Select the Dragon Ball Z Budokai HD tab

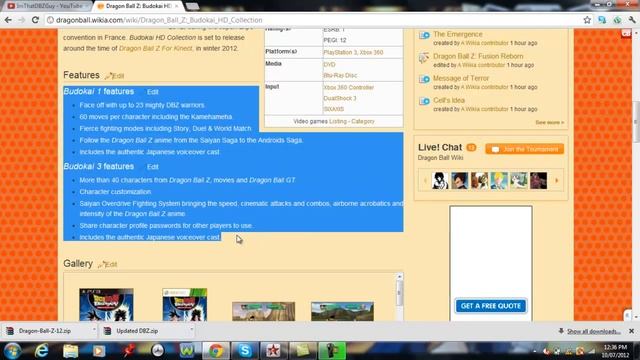click(x=138, y=6)
